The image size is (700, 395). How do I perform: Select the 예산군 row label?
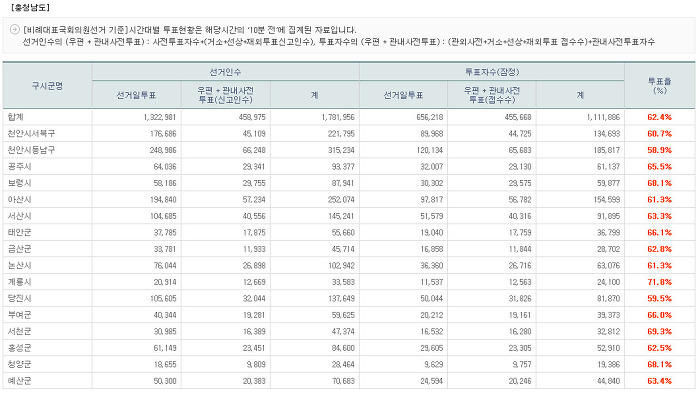click(x=19, y=381)
